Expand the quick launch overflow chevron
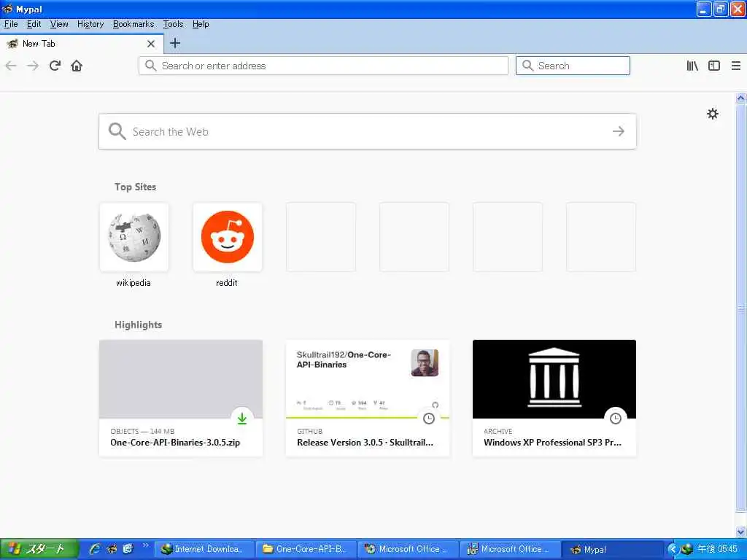The width and height of the screenshot is (747, 560). click(145, 546)
